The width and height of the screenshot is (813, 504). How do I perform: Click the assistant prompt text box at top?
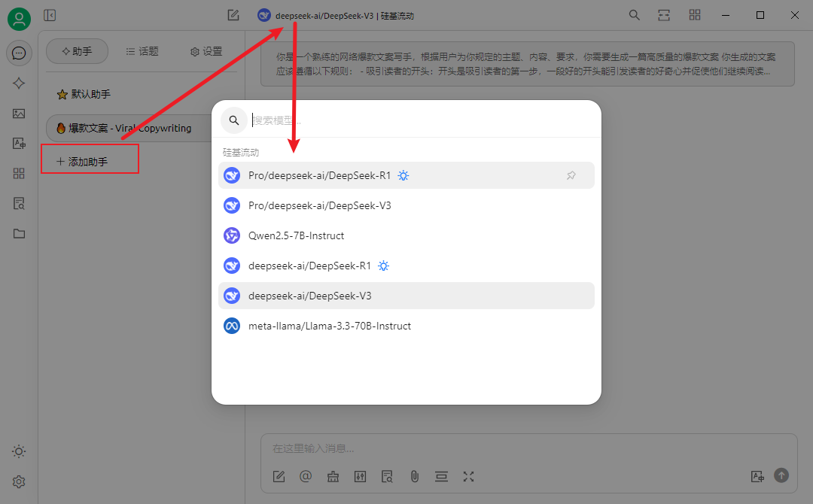point(527,64)
